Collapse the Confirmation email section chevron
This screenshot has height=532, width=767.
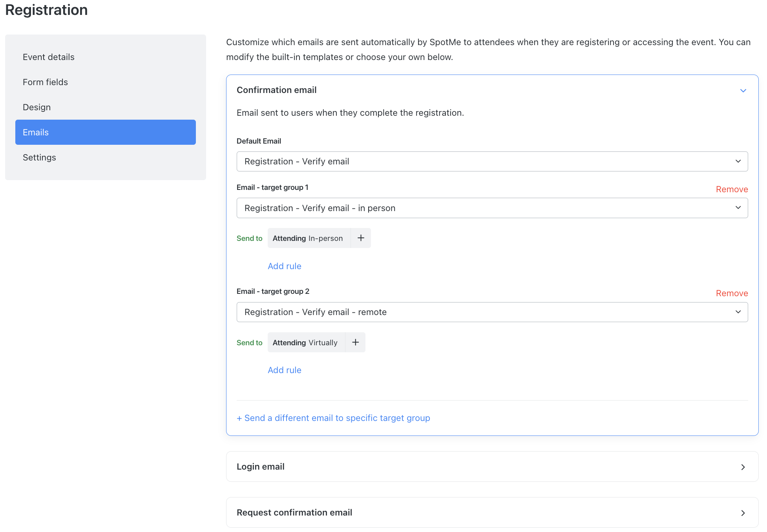(x=743, y=91)
